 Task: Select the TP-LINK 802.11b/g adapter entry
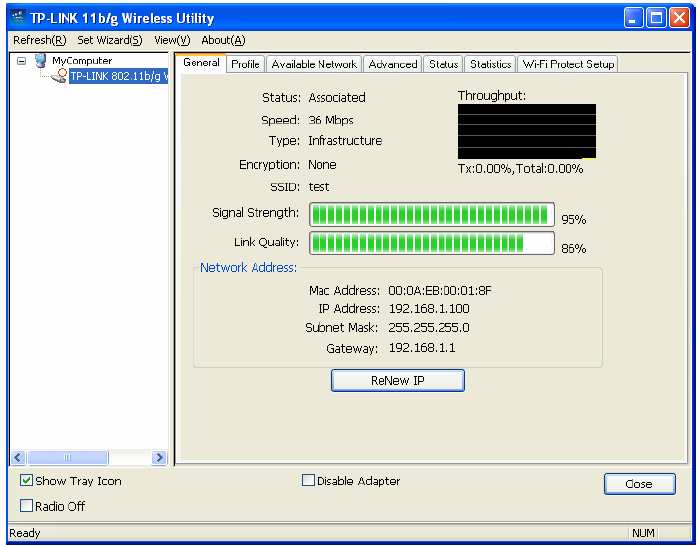pyautogui.click(x=119, y=76)
